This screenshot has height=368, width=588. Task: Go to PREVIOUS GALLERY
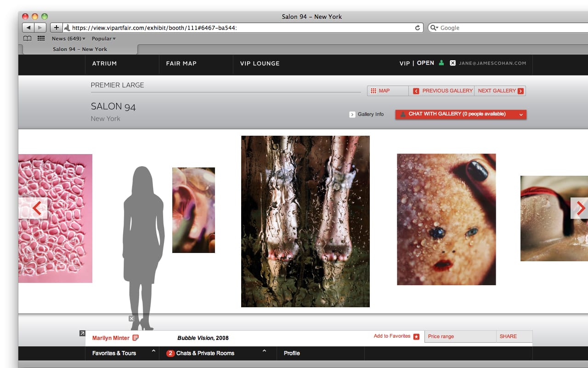point(441,91)
